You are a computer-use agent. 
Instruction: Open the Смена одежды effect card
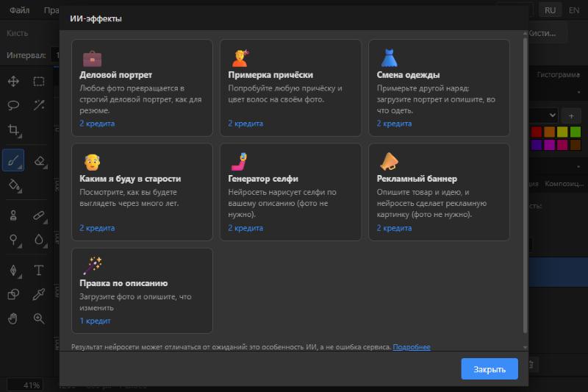click(439, 88)
